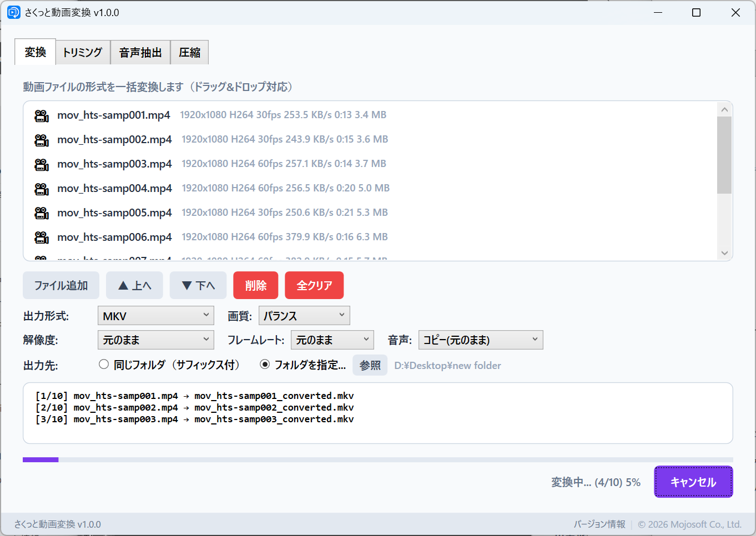Click the camera icon beside mov_hts-samp006.mp4
The image size is (756, 536).
click(x=42, y=237)
